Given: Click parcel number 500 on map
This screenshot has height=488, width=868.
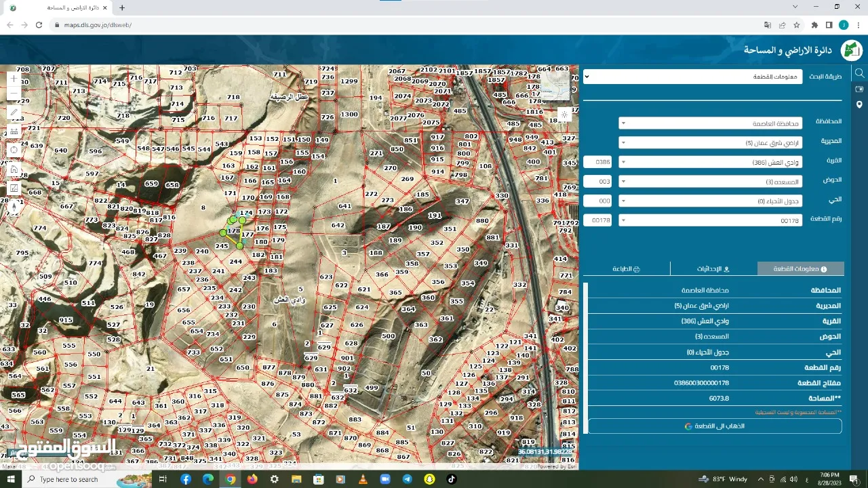Looking at the screenshot, I should [x=388, y=336].
